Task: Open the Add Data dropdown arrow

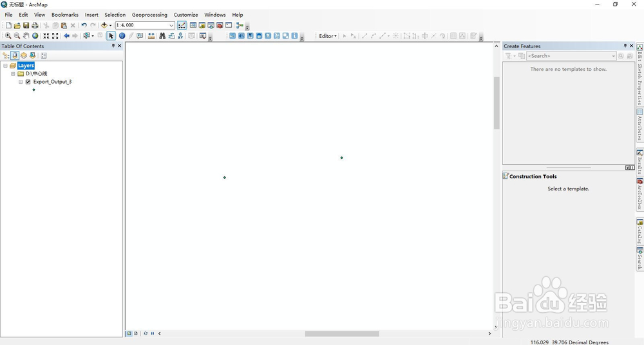Action: [x=110, y=26]
